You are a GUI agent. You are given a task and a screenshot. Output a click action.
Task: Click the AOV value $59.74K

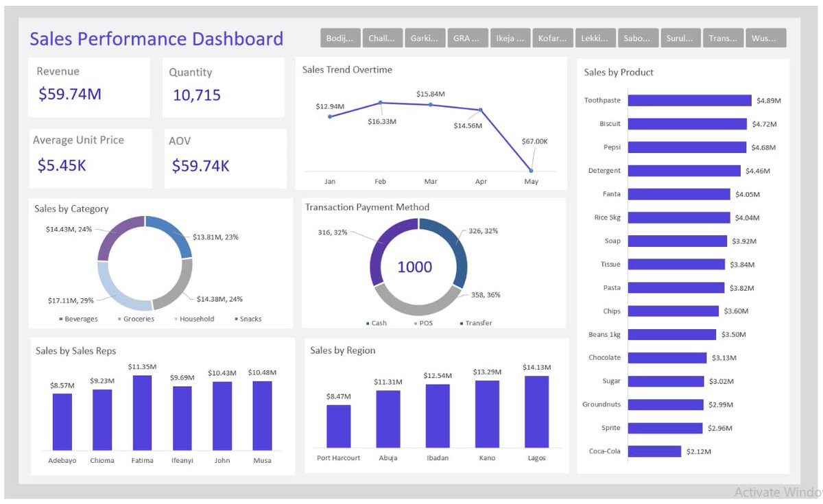tap(201, 165)
